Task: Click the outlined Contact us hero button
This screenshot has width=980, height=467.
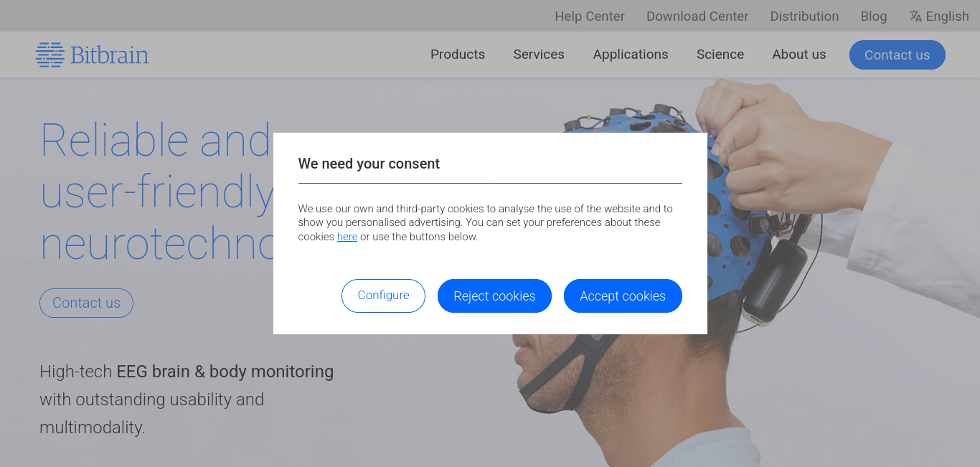Action: 86,303
